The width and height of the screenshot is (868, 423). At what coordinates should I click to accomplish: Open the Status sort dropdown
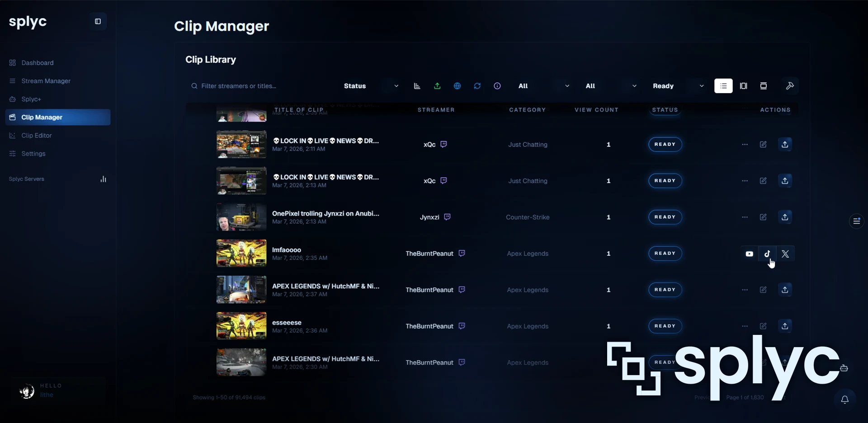click(371, 86)
